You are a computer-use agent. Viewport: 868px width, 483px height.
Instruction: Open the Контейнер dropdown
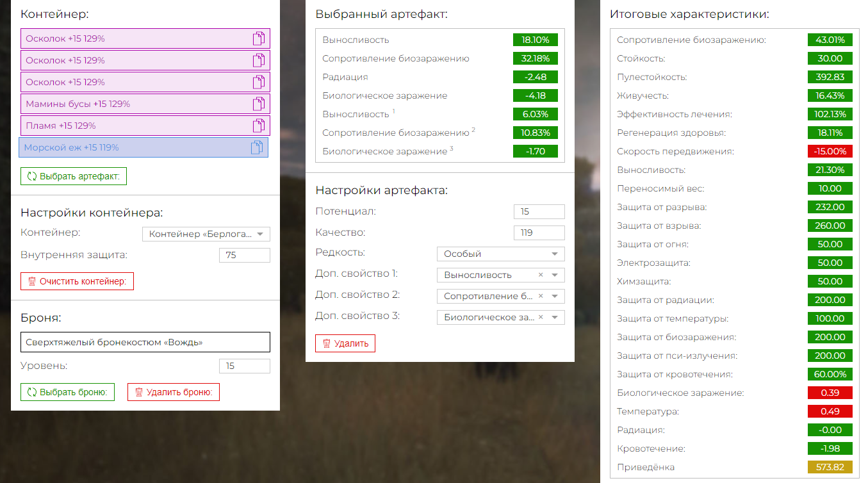(260, 234)
